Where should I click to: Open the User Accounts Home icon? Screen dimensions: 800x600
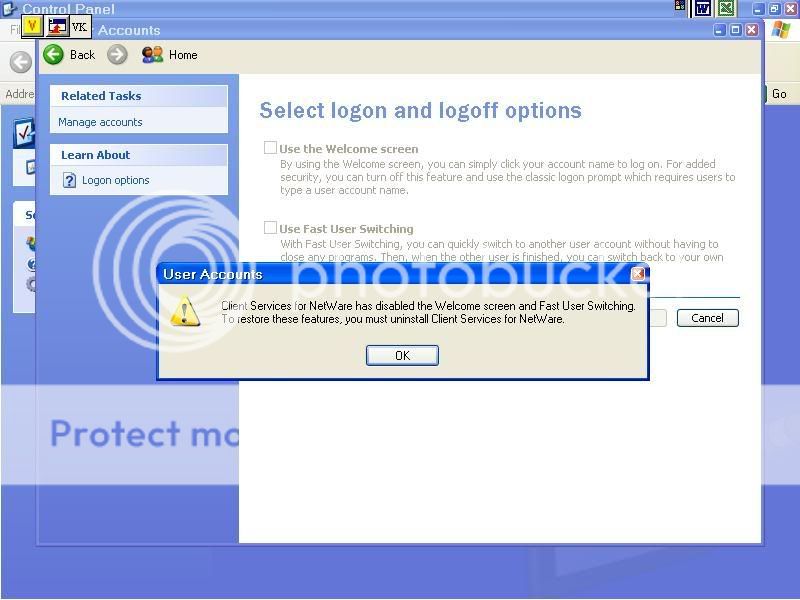point(153,55)
